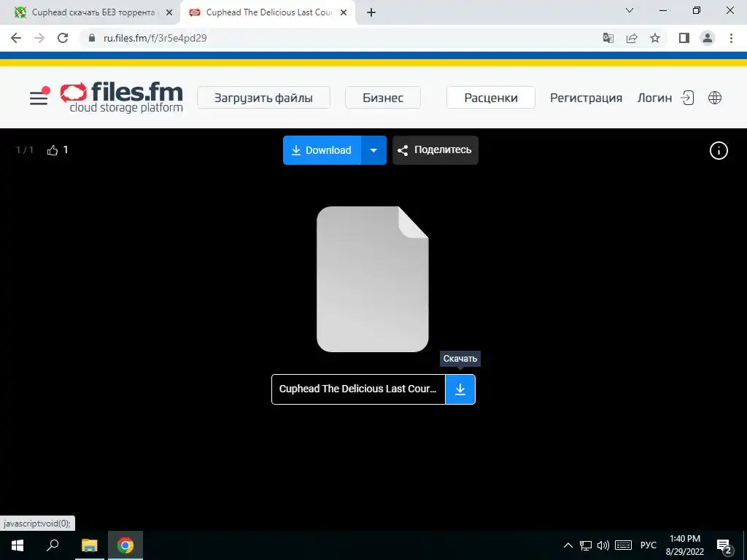Close the Delicious Last Course tab
This screenshot has height=560, width=747.
(x=344, y=12)
